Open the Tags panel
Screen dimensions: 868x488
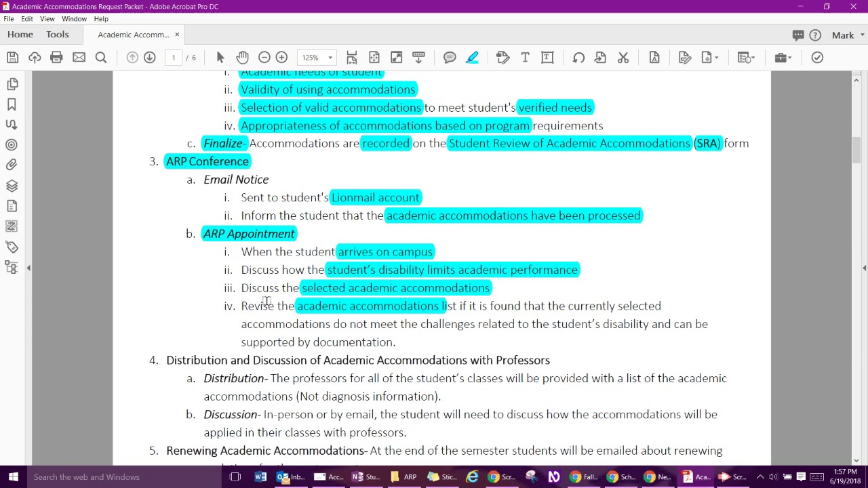point(12,247)
